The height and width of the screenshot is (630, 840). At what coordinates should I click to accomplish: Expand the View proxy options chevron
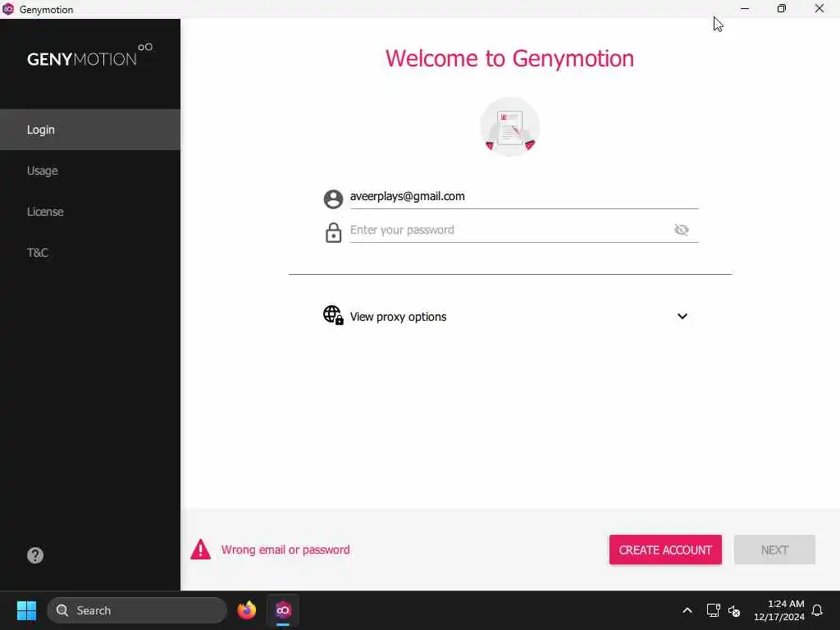(x=682, y=316)
